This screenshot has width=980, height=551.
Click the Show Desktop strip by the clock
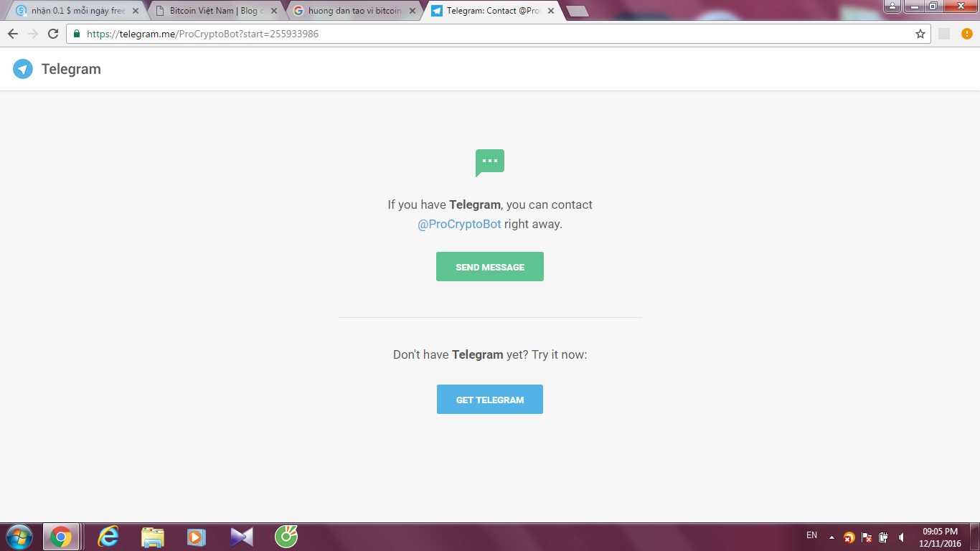click(975, 537)
